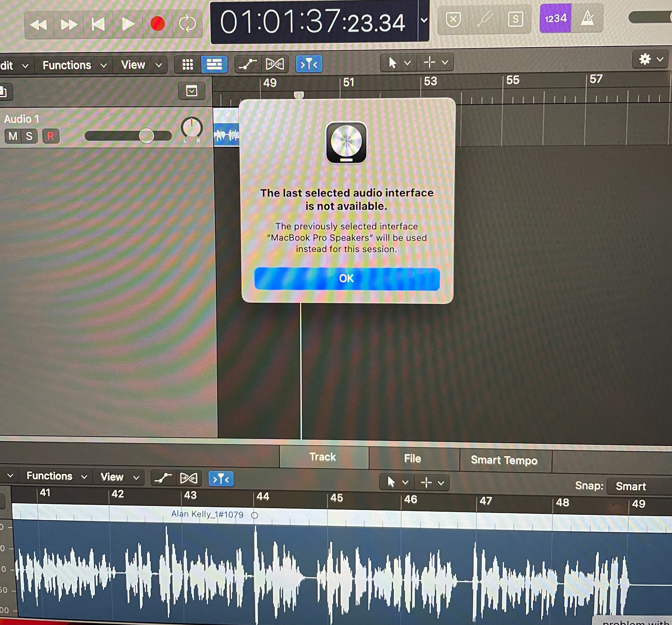Click the Audio 1 volume slider
672x625 pixels.
pyautogui.click(x=146, y=136)
